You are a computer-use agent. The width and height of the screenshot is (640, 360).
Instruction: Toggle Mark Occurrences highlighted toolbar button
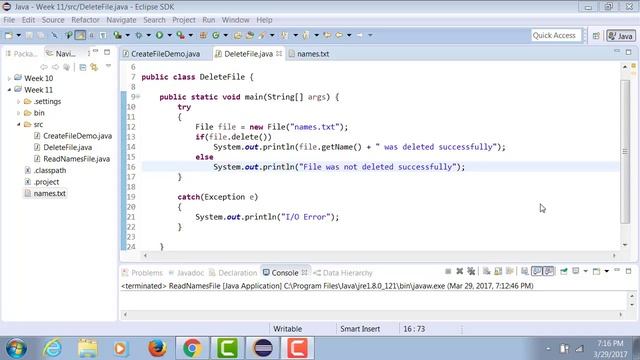80,36
